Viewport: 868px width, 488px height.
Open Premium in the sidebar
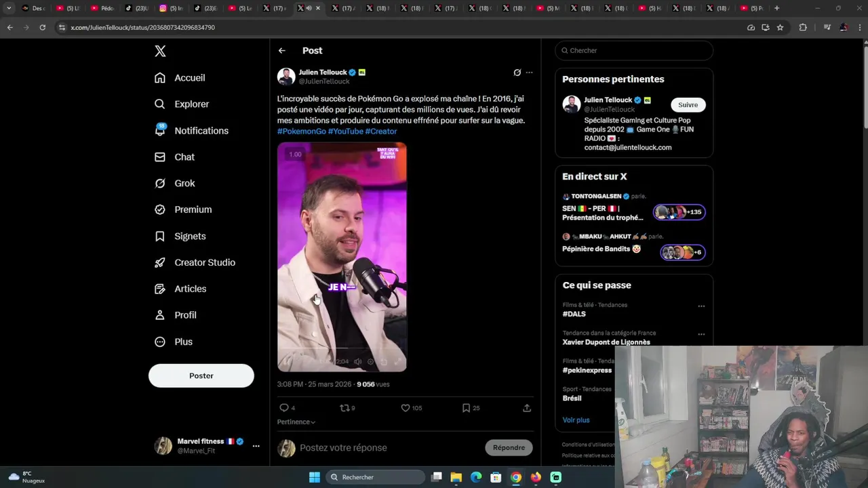tap(183, 209)
